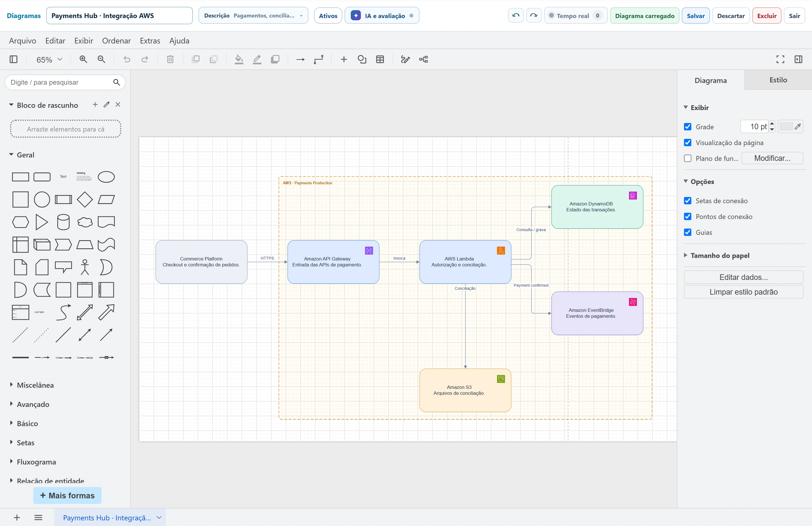Enable the Plano de fundo checkbox
The width and height of the screenshot is (812, 526).
(687, 158)
